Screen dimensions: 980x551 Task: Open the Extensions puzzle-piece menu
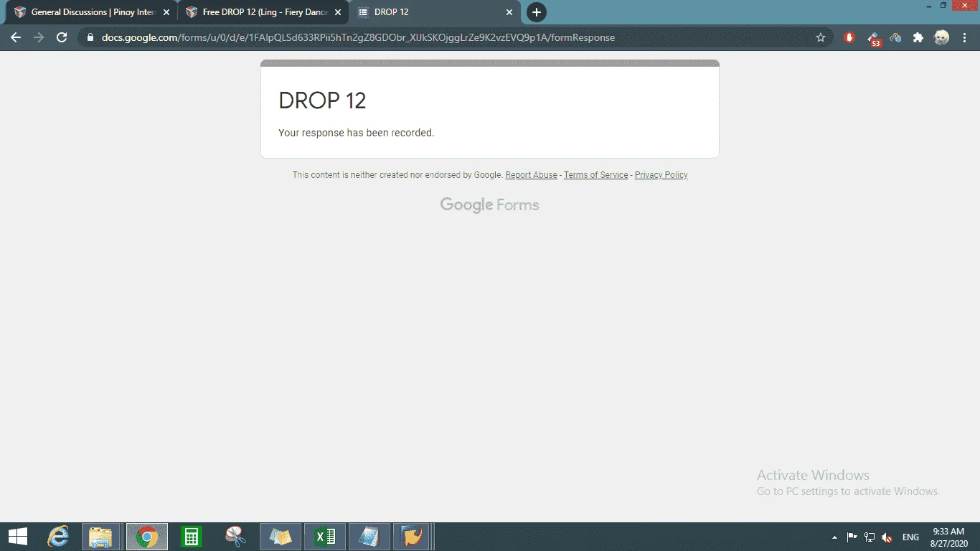pyautogui.click(x=918, y=37)
